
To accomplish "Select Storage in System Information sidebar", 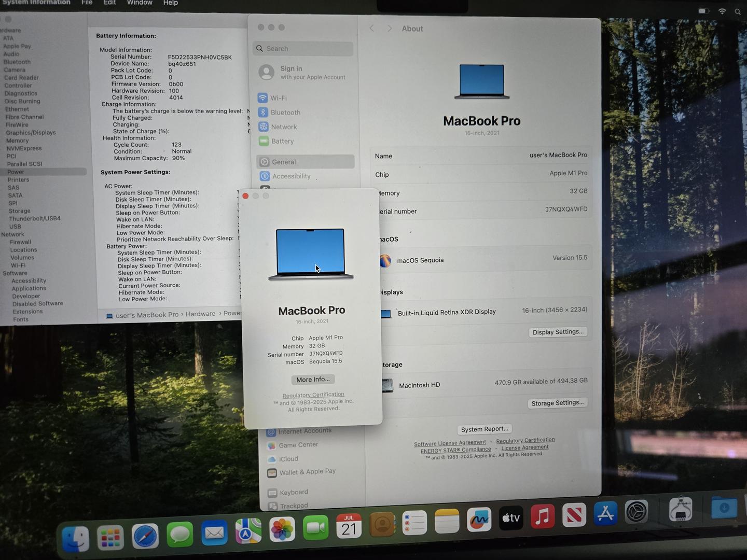I will [20, 211].
